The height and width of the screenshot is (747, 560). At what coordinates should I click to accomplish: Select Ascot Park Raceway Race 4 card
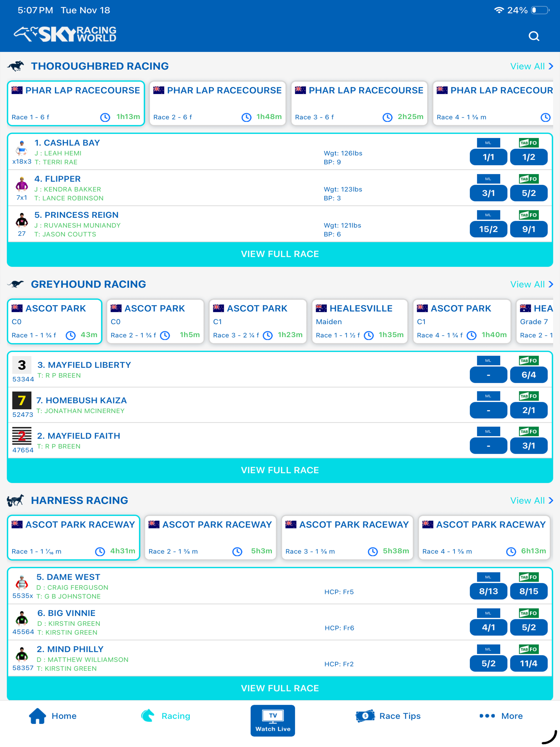[484, 538]
